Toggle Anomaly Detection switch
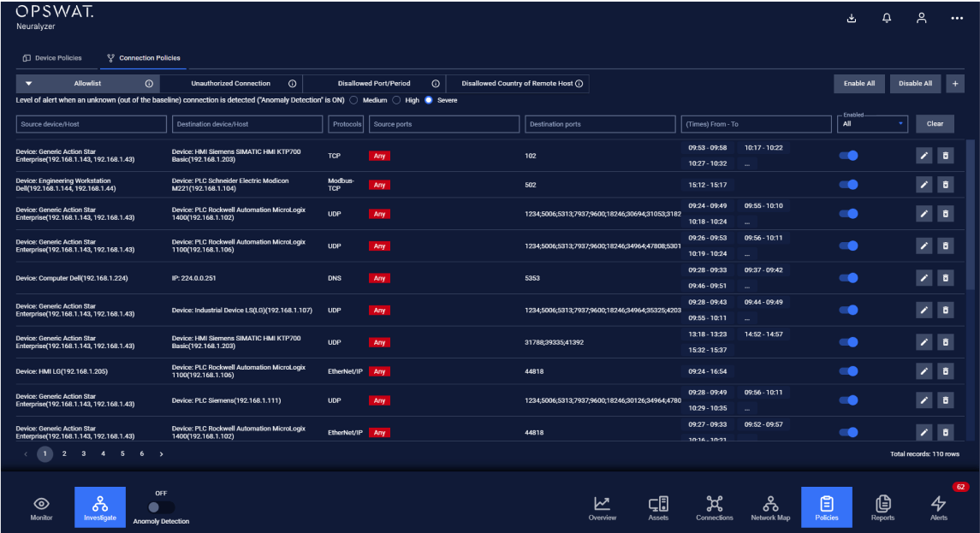Image resolution: width=980 pixels, height=533 pixels. [x=161, y=507]
